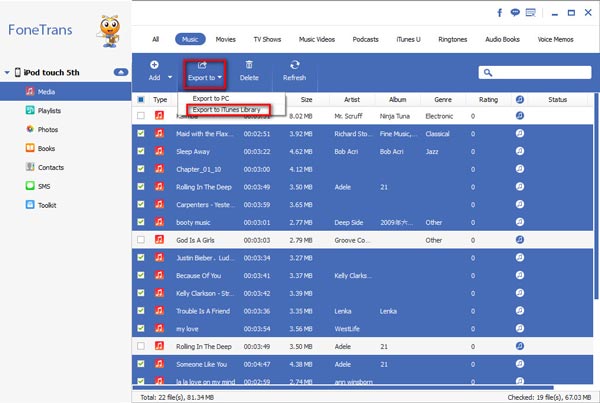The image size is (600, 403).
Task: Sort by the Album column header
Action: point(398,100)
